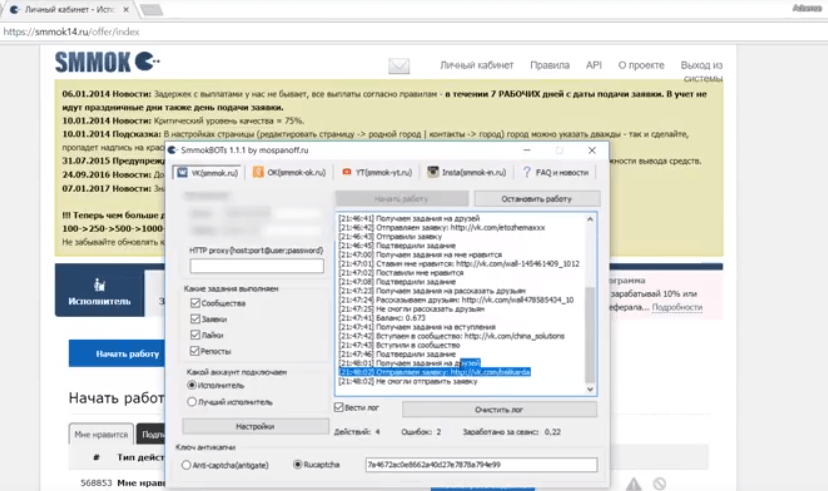Open О проекте menu link
The height and width of the screenshot is (491, 828).
coord(641,65)
